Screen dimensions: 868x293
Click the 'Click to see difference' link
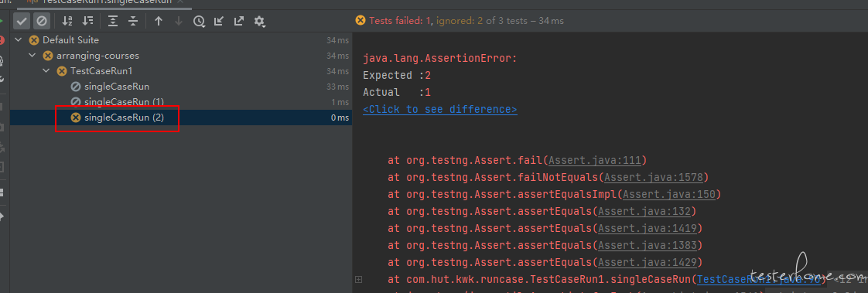[x=440, y=109]
